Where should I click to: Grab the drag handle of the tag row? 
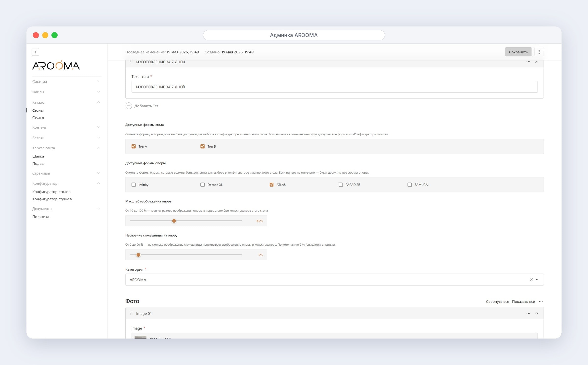[x=131, y=62]
